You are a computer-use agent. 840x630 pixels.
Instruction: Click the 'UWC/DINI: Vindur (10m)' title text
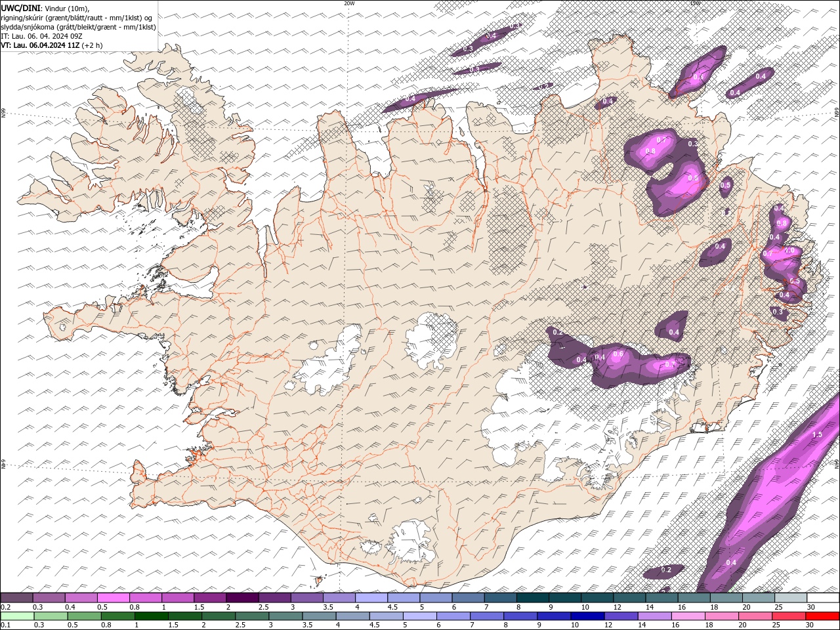click(x=45, y=8)
